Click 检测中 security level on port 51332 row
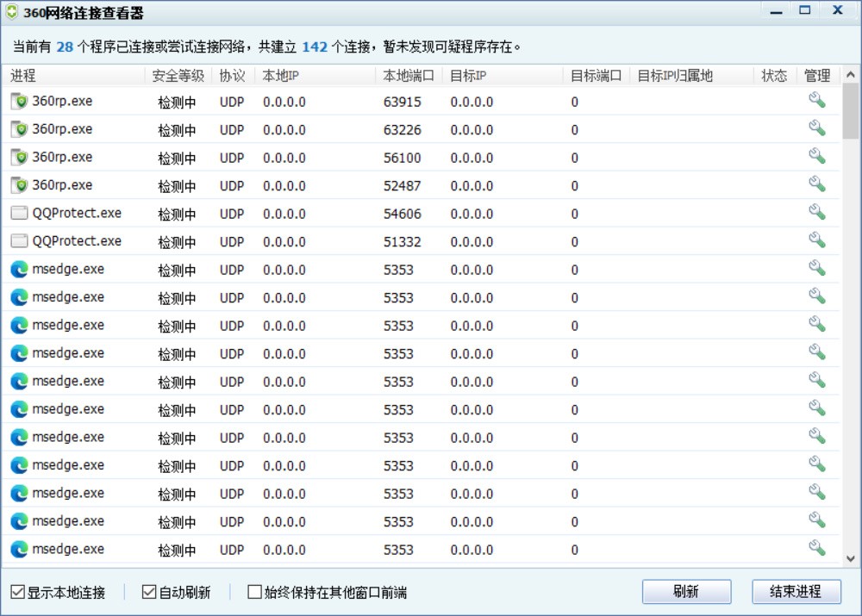Screen dimensions: 862x616 (177, 242)
